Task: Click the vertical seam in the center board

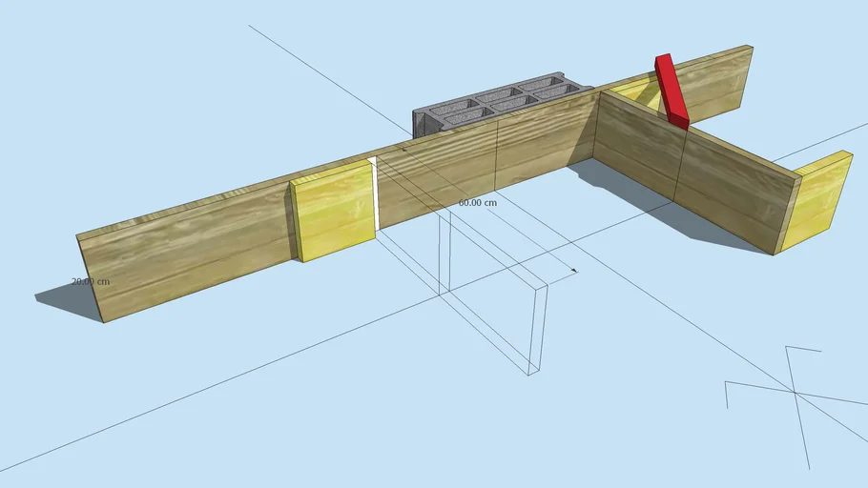Action: [x=499, y=157]
